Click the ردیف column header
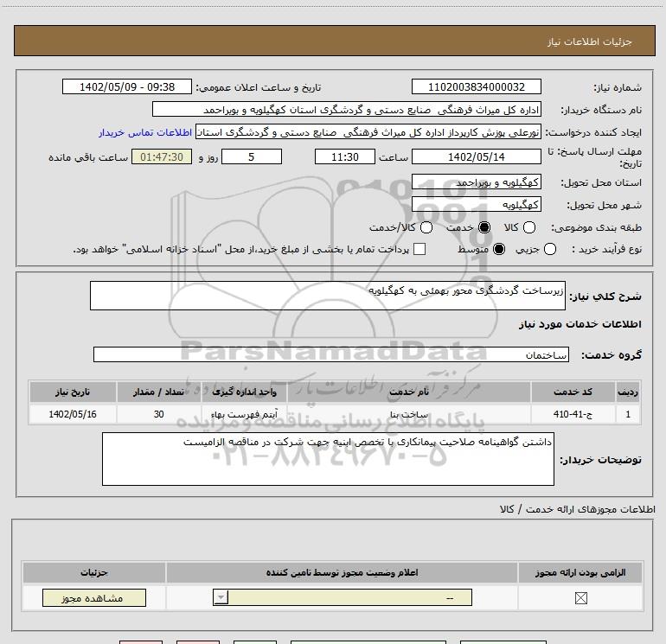 628,392
